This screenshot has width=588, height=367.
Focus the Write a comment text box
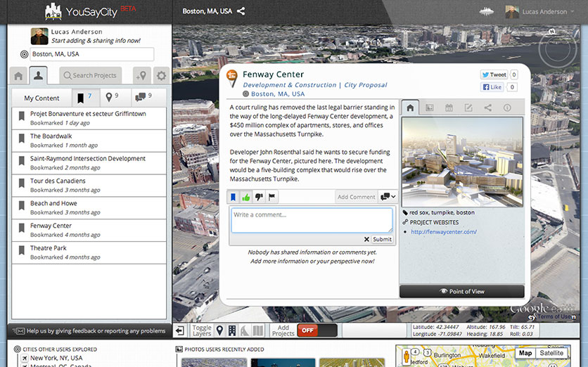click(x=312, y=221)
